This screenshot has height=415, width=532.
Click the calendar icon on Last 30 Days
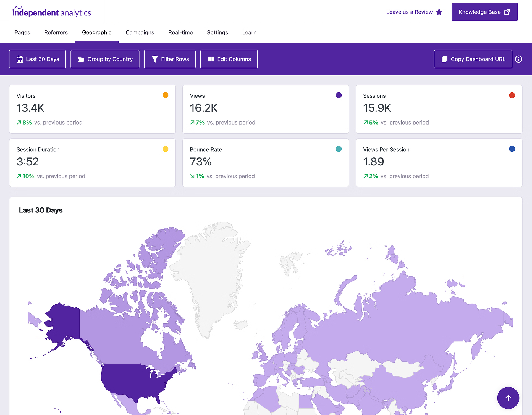20,59
